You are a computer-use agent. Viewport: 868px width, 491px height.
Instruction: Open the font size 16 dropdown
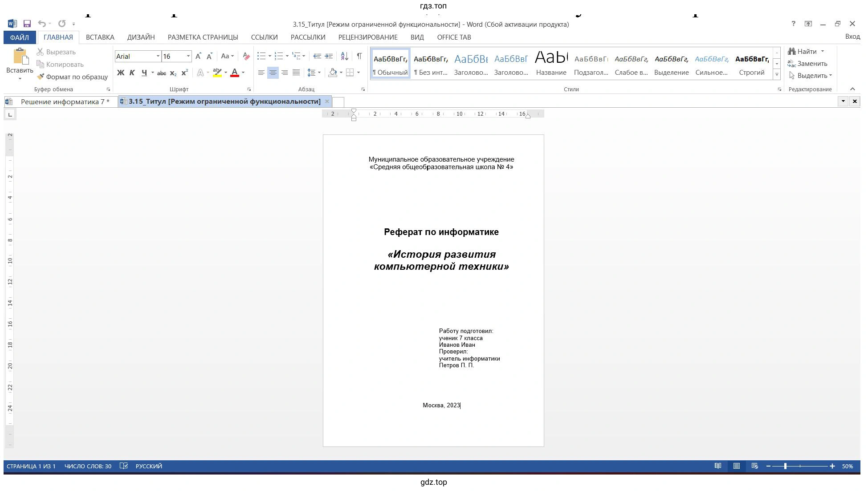click(188, 57)
